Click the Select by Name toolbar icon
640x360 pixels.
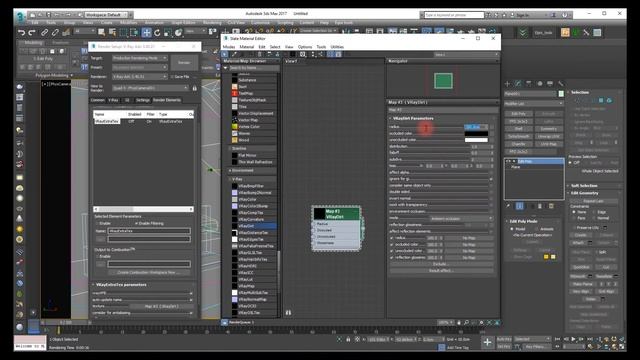tap(112, 32)
